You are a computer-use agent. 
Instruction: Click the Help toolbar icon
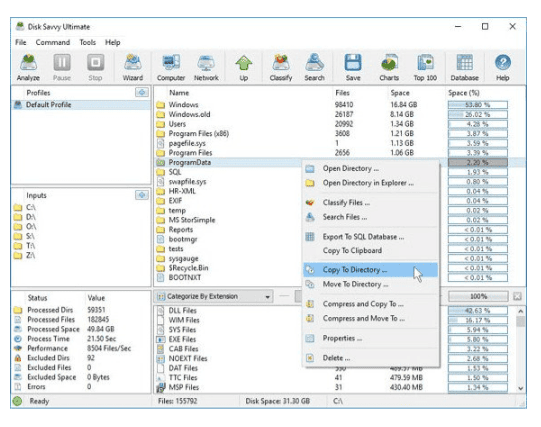click(x=503, y=68)
